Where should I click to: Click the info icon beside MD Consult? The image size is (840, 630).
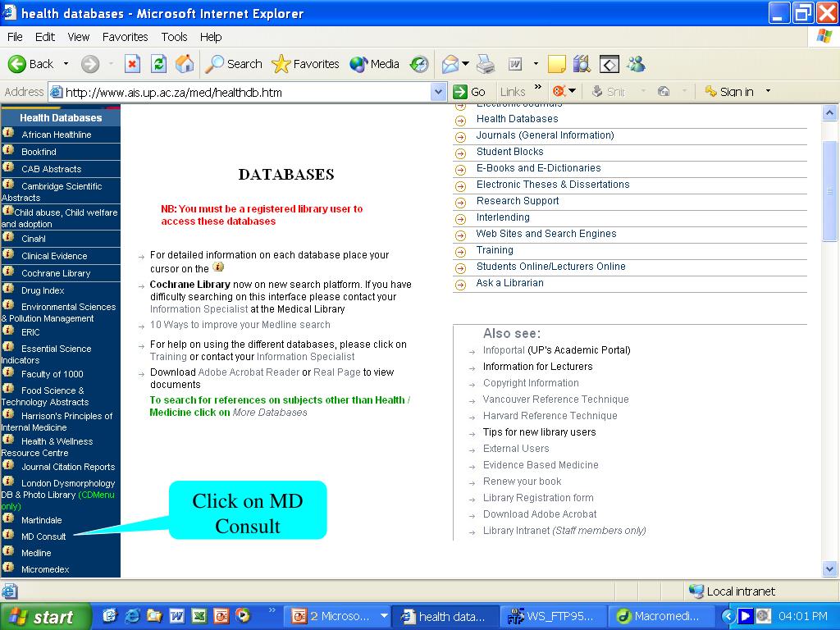click(8, 535)
